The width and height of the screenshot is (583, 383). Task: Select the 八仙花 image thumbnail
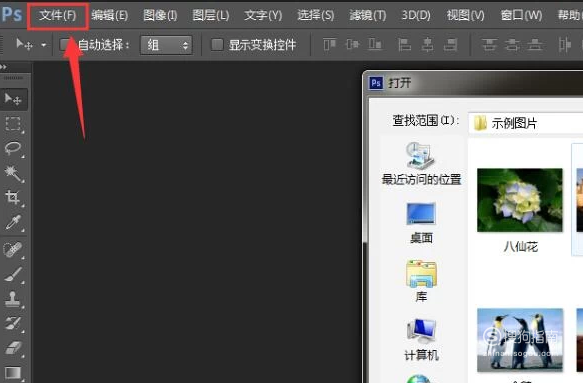pos(520,200)
